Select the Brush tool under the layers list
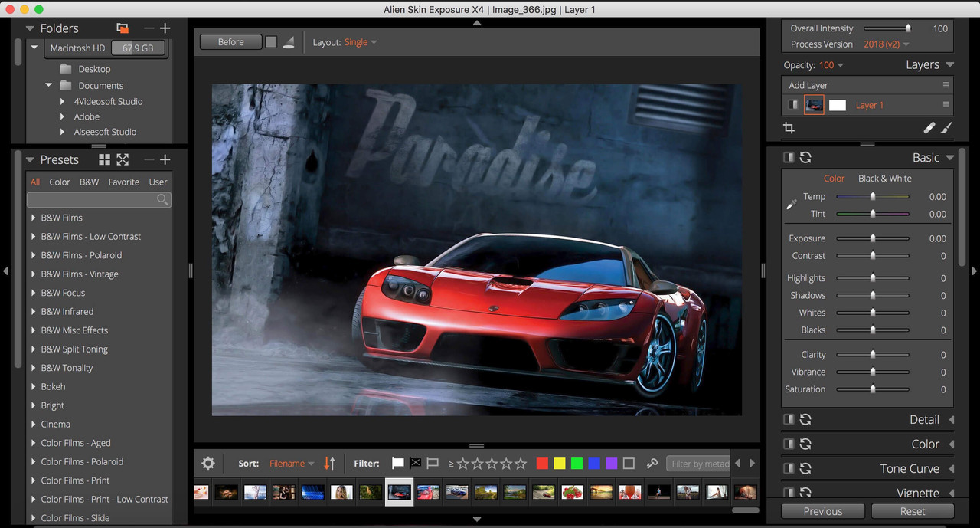Image resolution: width=980 pixels, height=528 pixels. click(946, 128)
